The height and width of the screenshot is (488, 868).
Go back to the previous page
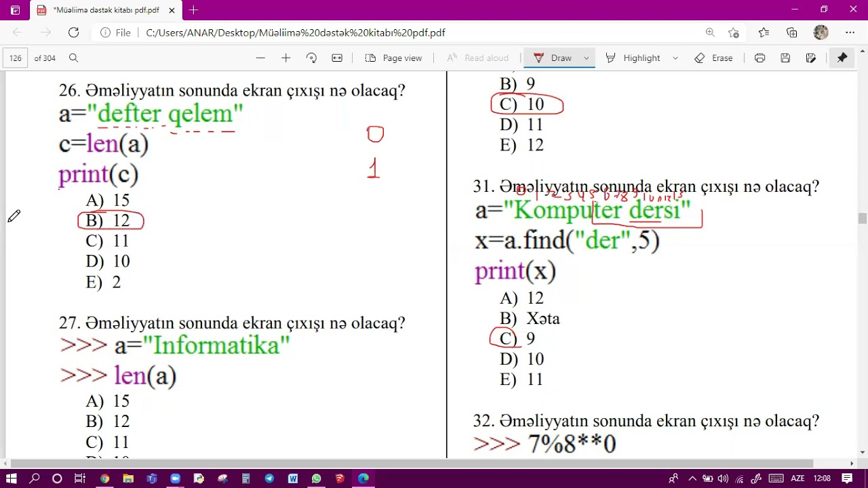pos(18,33)
